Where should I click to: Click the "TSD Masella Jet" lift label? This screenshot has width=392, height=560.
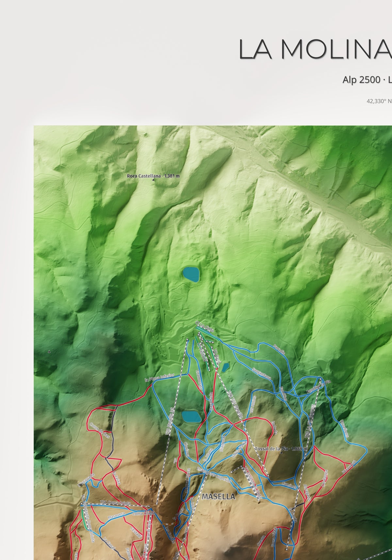pyautogui.click(x=170, y=421)
